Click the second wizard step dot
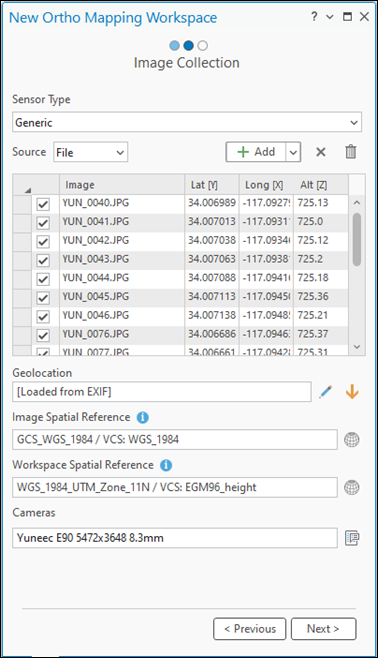 coord(189,45)
